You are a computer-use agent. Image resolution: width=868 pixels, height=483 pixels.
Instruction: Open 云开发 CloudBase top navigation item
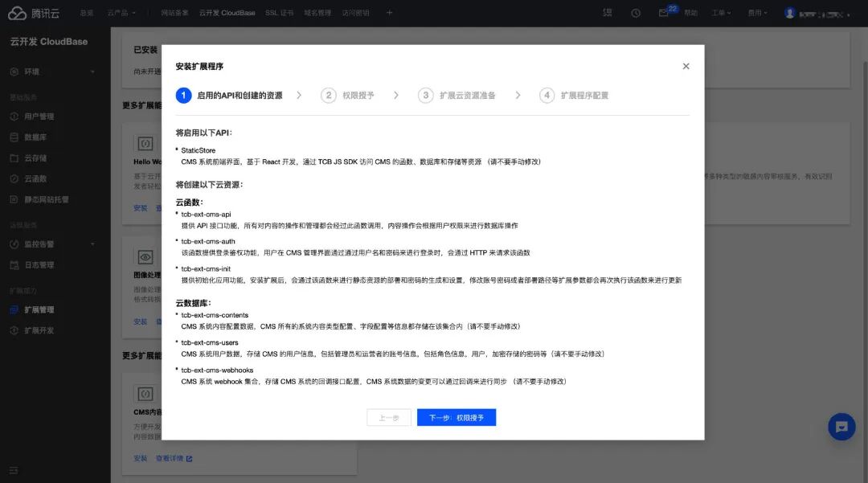[x=227, y=13]
